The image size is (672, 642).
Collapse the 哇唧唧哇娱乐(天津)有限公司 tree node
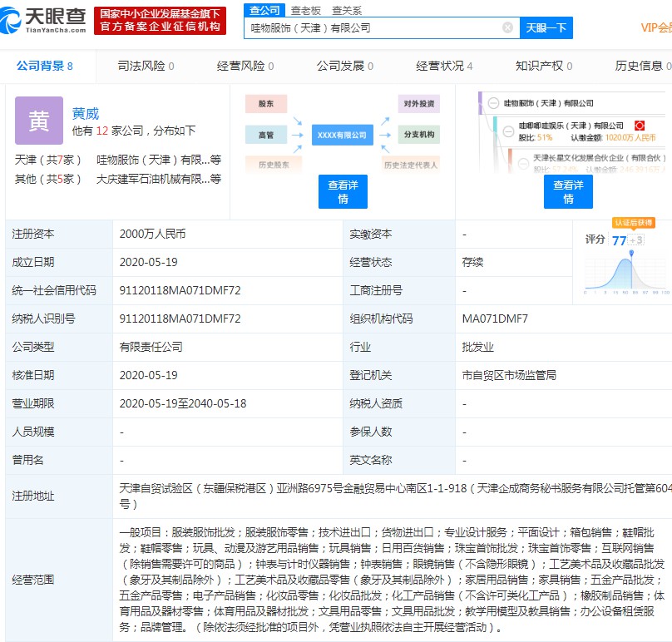click(x=508, y=131)
